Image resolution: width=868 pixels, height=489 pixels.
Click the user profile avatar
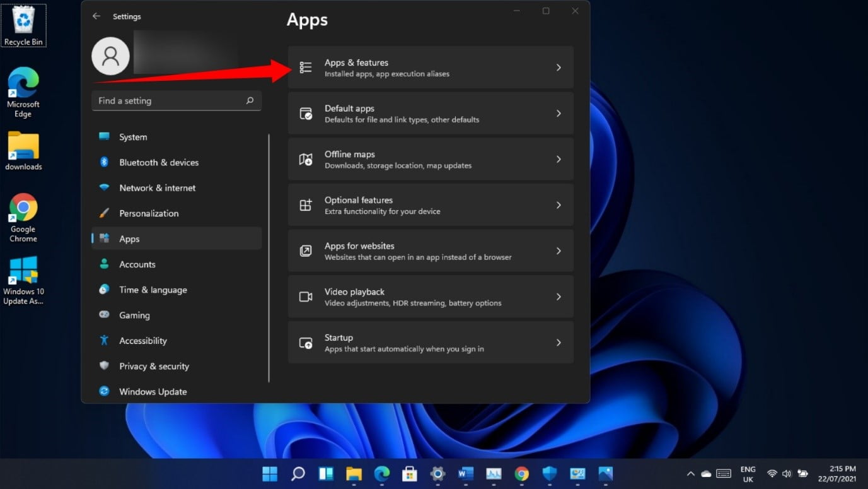[110, 56]
